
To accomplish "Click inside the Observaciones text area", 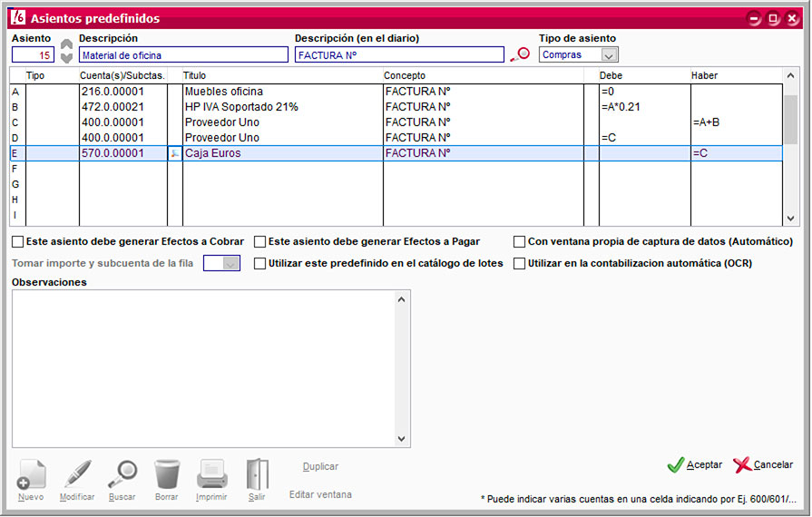I will pyautogui.click(x=203, y=368).
